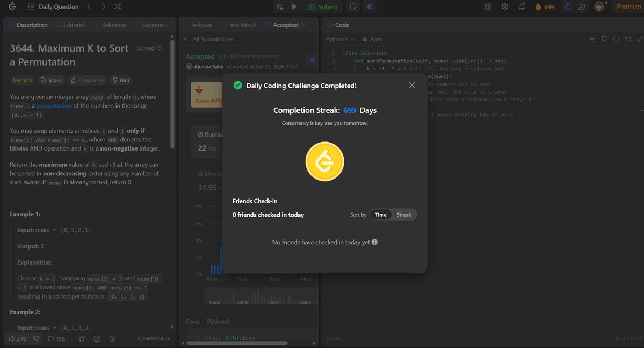Open the settings gear

(x=505, y=6)
